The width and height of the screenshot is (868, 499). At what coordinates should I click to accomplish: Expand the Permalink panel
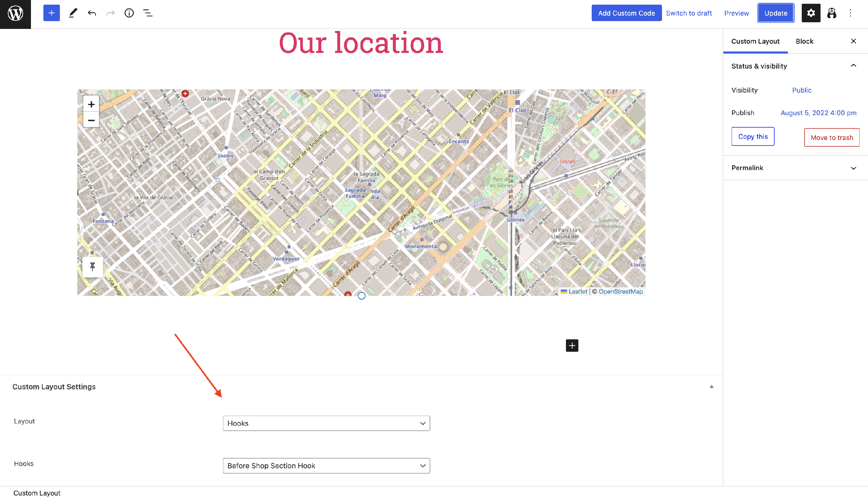click(853, 168)
